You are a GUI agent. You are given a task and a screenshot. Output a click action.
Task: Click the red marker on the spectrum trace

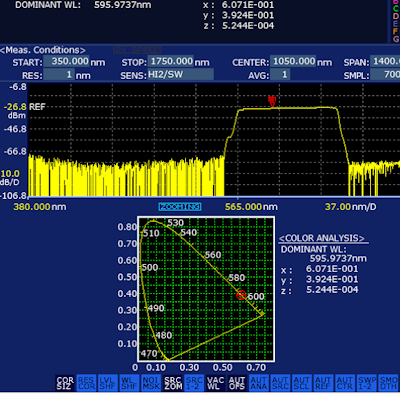click(272, 101)
